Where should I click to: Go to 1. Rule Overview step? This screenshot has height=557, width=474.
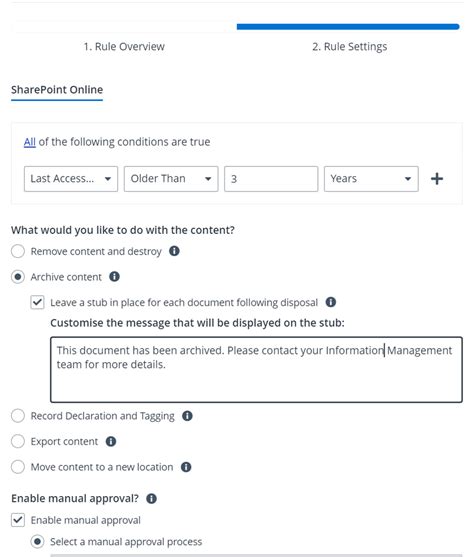pyautogui.click(x=124, y=47)
